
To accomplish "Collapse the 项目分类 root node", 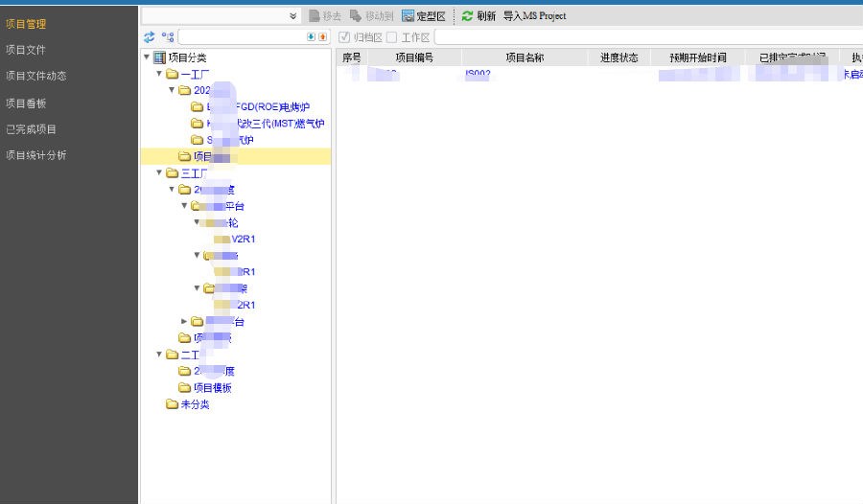I will (147, 57).
